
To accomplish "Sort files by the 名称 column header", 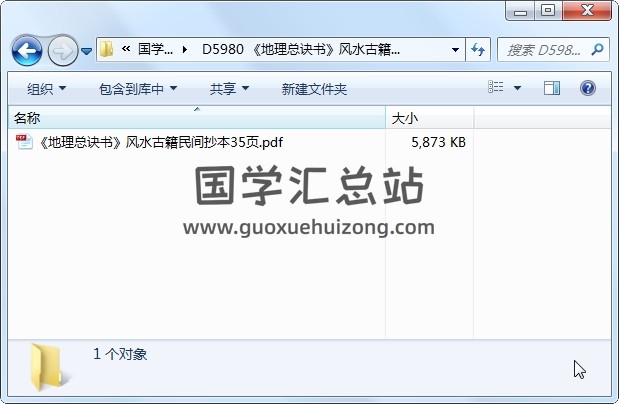I will point(197,118).
